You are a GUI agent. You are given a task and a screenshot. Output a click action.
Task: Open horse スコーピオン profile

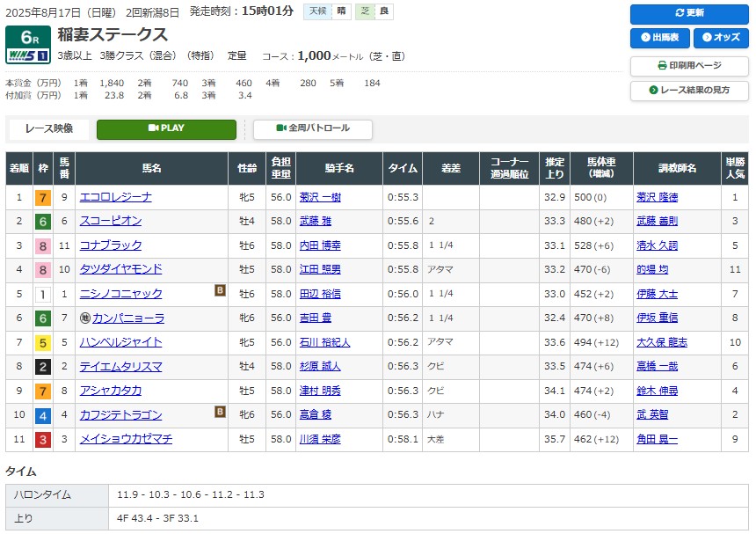[x=110, y=221]
